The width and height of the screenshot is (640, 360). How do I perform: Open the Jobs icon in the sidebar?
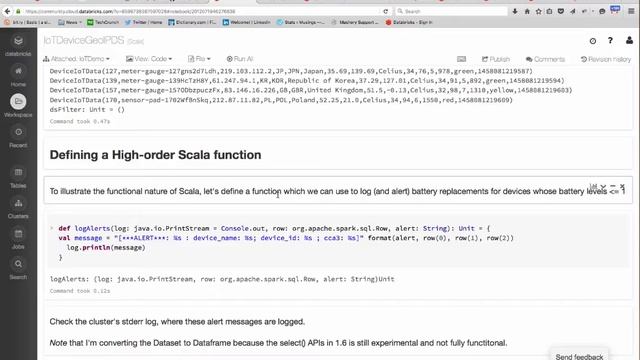click(18, 234)
